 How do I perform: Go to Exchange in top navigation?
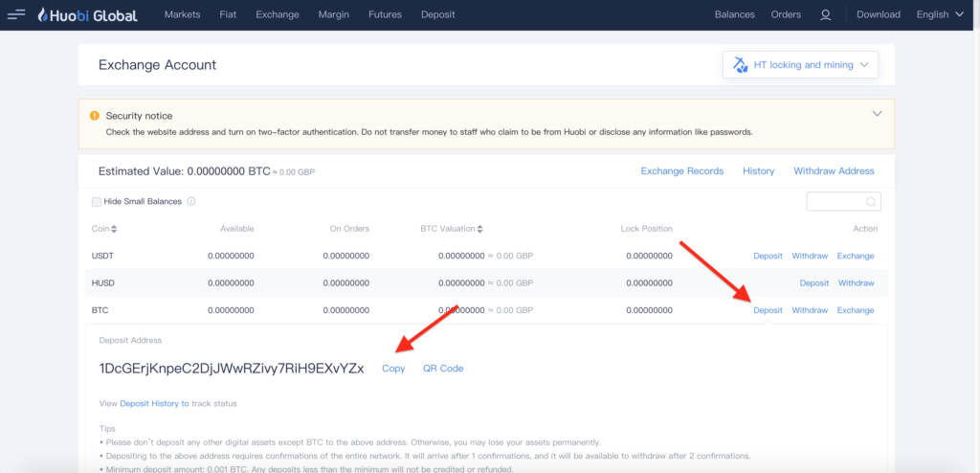pyautogui.click(x=278, y=14)
